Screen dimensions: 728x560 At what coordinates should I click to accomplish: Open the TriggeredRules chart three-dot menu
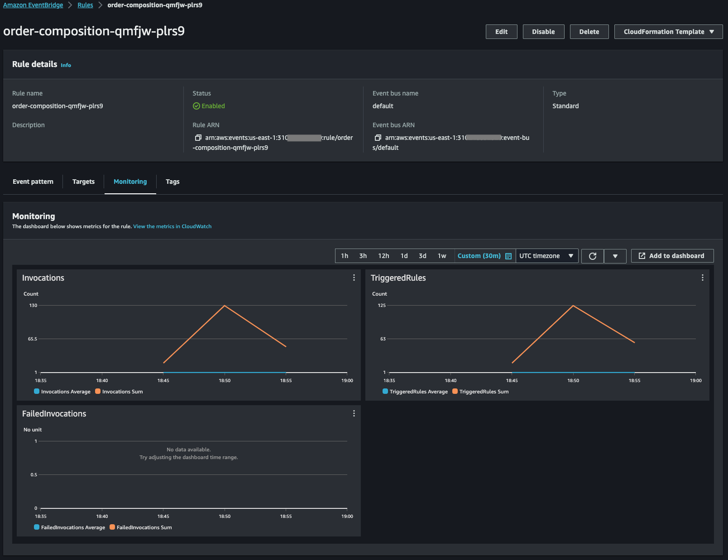(703, 278)
